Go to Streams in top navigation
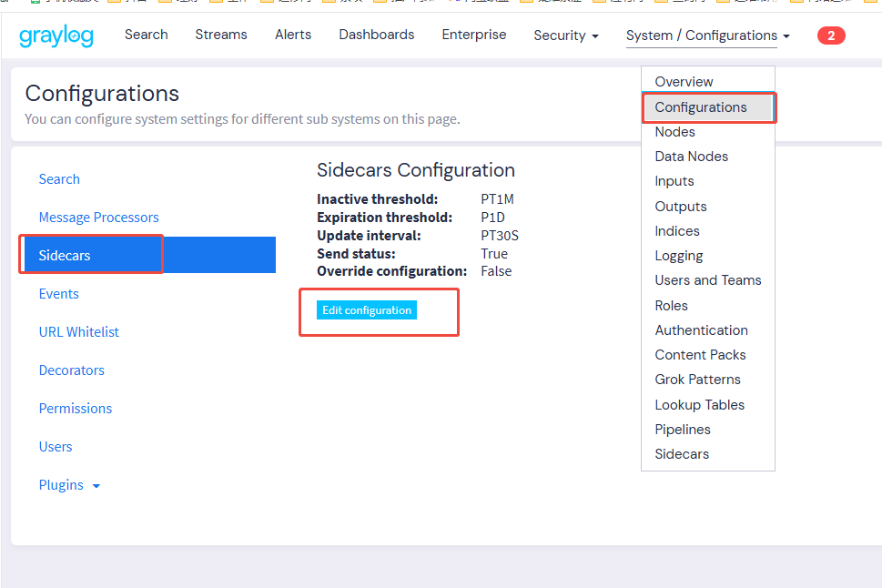 coord(221,35)
